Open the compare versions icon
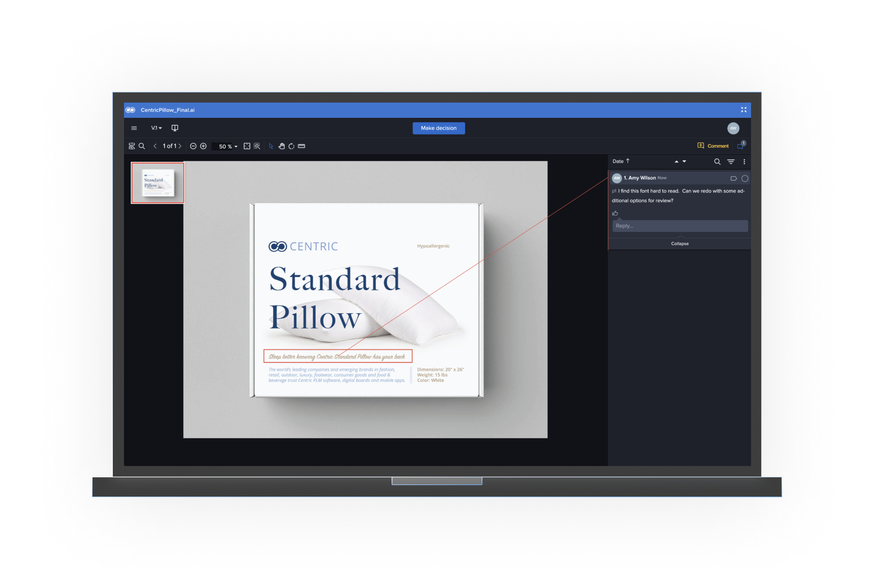 pos(175,128)
